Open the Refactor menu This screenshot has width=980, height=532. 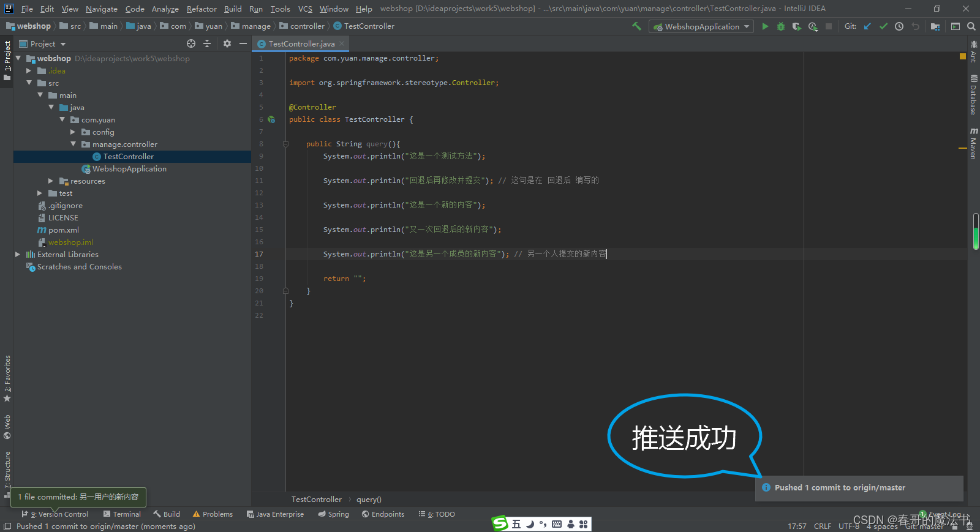tap(202, 9)
